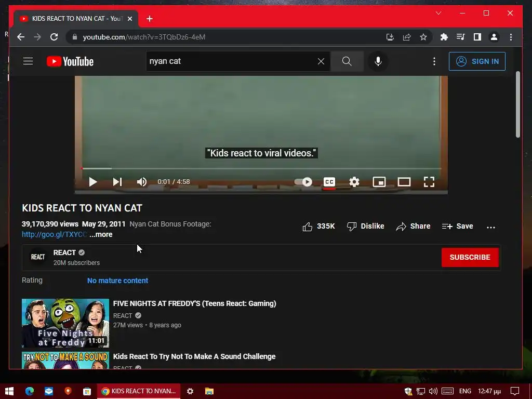This screenshot has height=399, width=532.
Task: Bookmark this tab with the star
Action: coord(423,37)
